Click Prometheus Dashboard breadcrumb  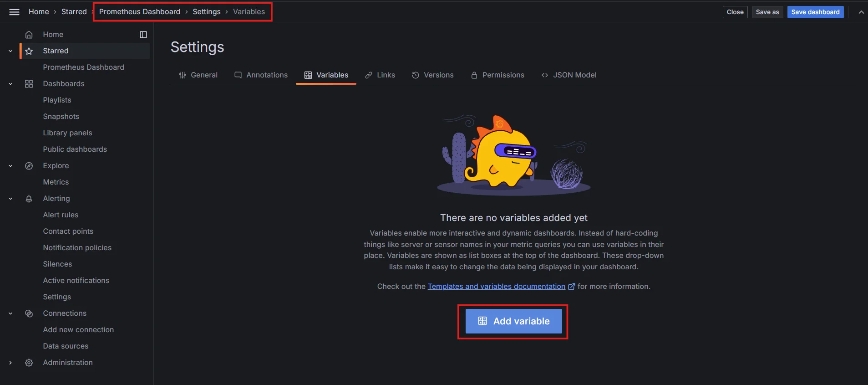tap(140, 12)
